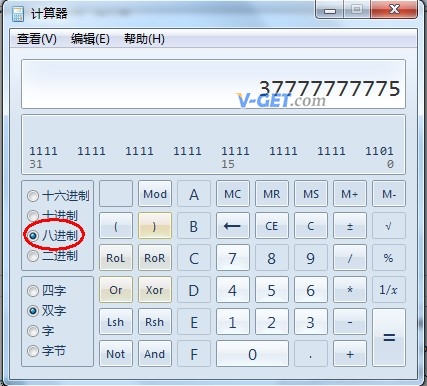The image size is (427, 386).
Task: Minimize the 计算器 window
Action: click(x=330, y=10)
